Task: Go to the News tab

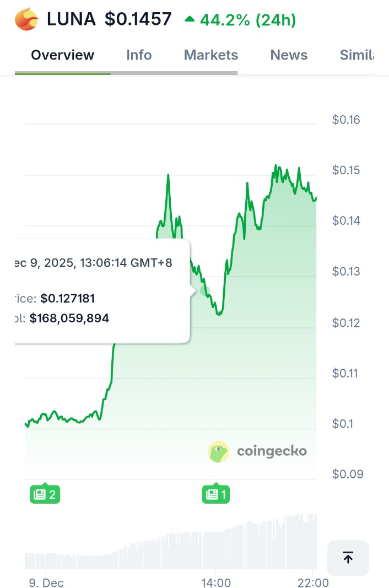Action: [x=289, y=55]
